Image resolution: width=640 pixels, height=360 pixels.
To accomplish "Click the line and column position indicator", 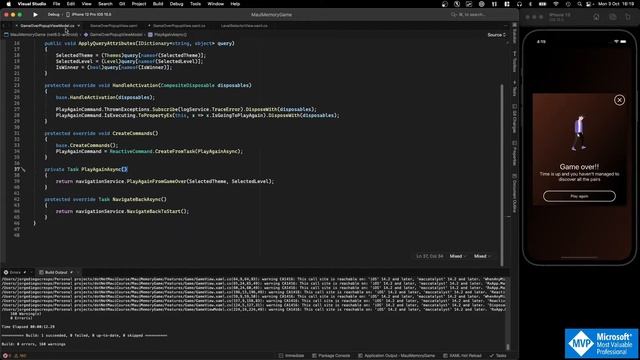I will coord(429,256).
